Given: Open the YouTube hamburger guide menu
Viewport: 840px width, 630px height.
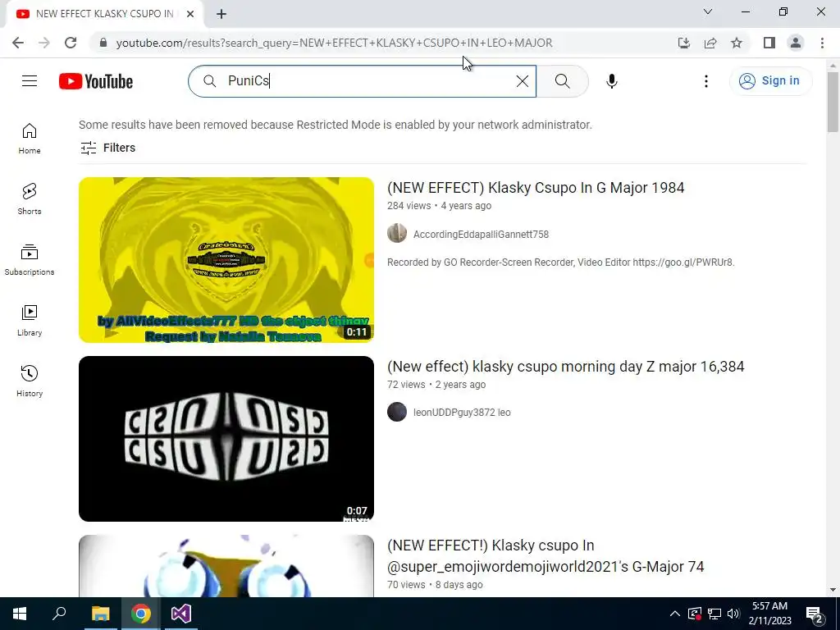Looking at the screenshot, I should tap(30, 81).
